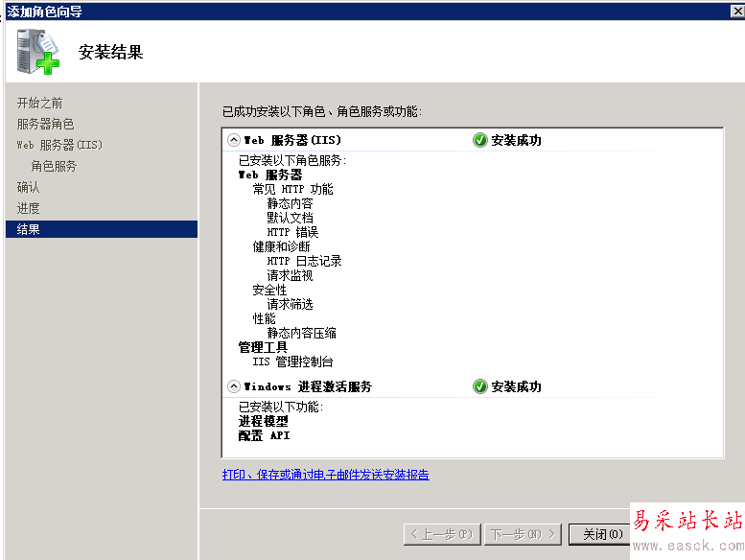
Task: Select Web 服务器(IIS) in the wizard steps
Action: [x=59, y=145]
